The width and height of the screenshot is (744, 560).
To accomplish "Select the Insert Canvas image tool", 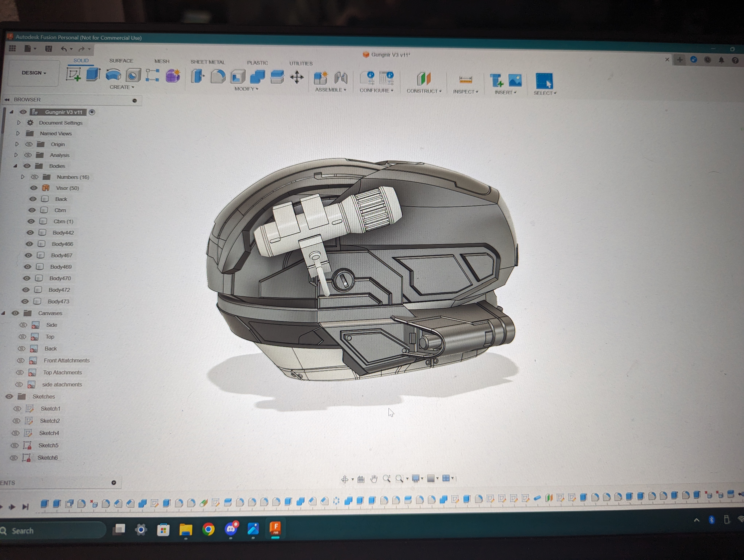I will 515,81.
